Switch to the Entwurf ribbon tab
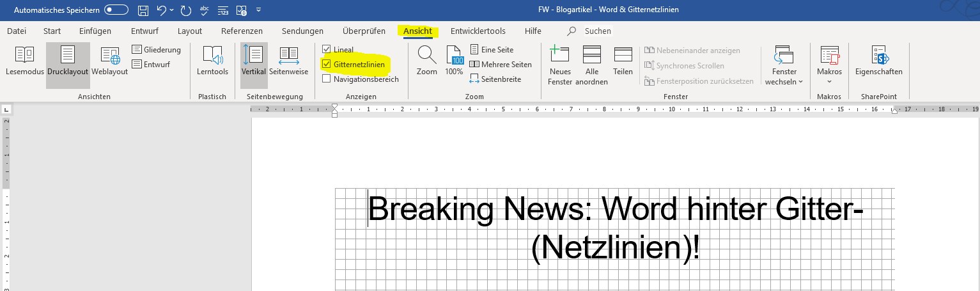 pyautogui.click(x=144, y=31)
